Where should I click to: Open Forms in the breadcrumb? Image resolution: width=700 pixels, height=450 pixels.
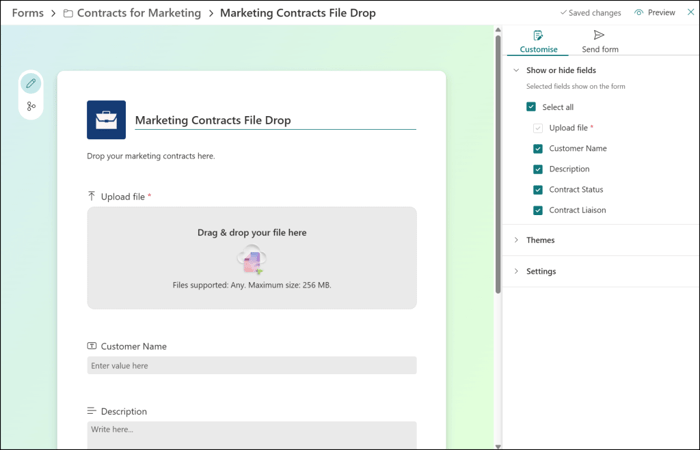[x=27, y=13]
